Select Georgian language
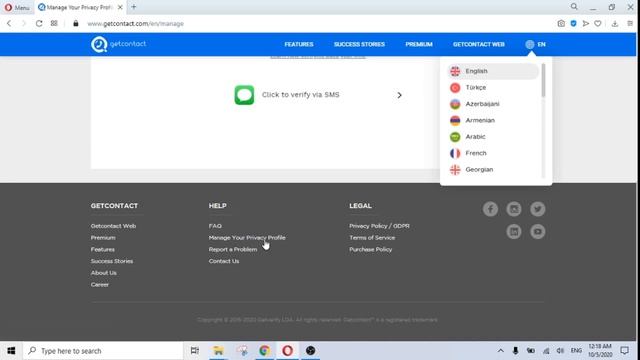This screenshot has height=360, width=640. click(x=493, y=169)
